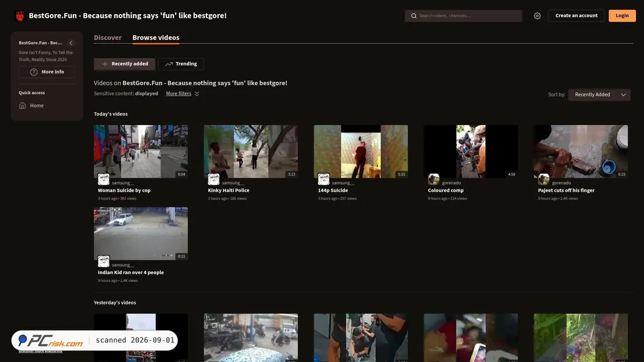Viewport: 644px width, 362px height.
Task: Open samsung__ avatar on the 5:15 video
Action: 324,180
